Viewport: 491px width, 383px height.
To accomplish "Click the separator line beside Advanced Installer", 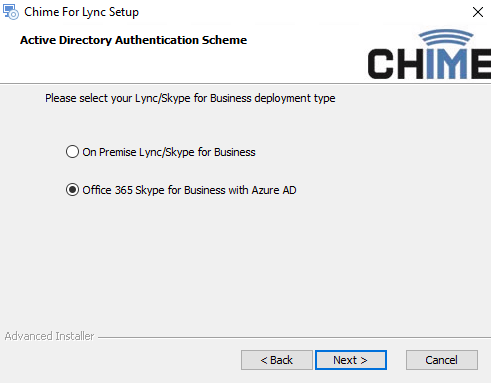I will [294, 337].
